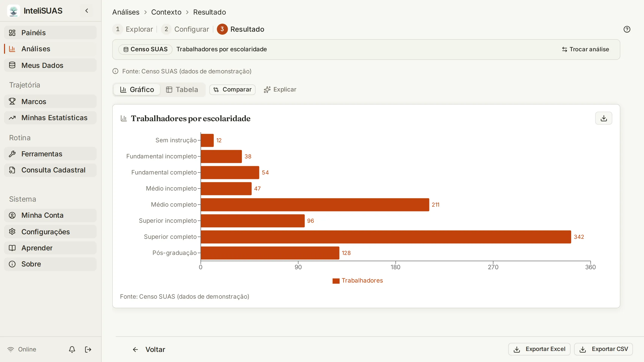Click the logout icon in sidebar footer
The height and width of the screenshot is (362, 644).
pos(88,349)
